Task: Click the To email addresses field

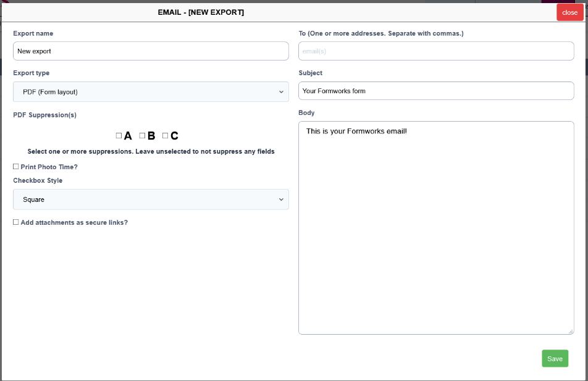Action: [x=436, y=51]
